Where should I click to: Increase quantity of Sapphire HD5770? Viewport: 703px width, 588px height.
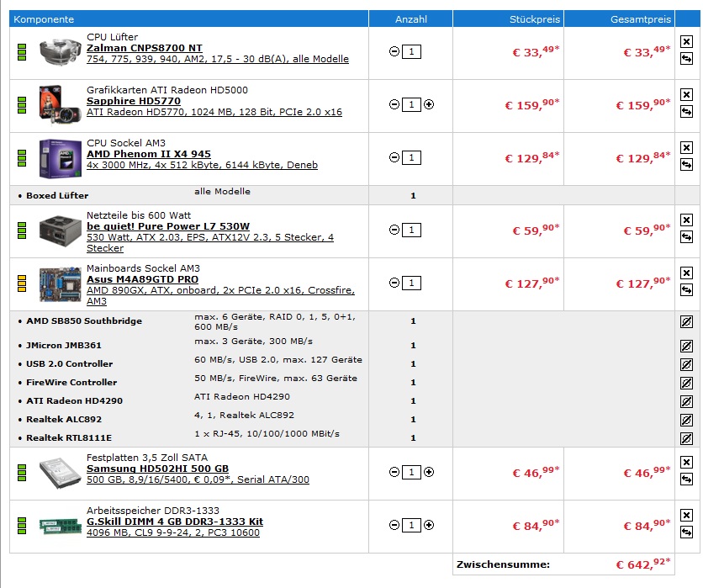[429, 104]
